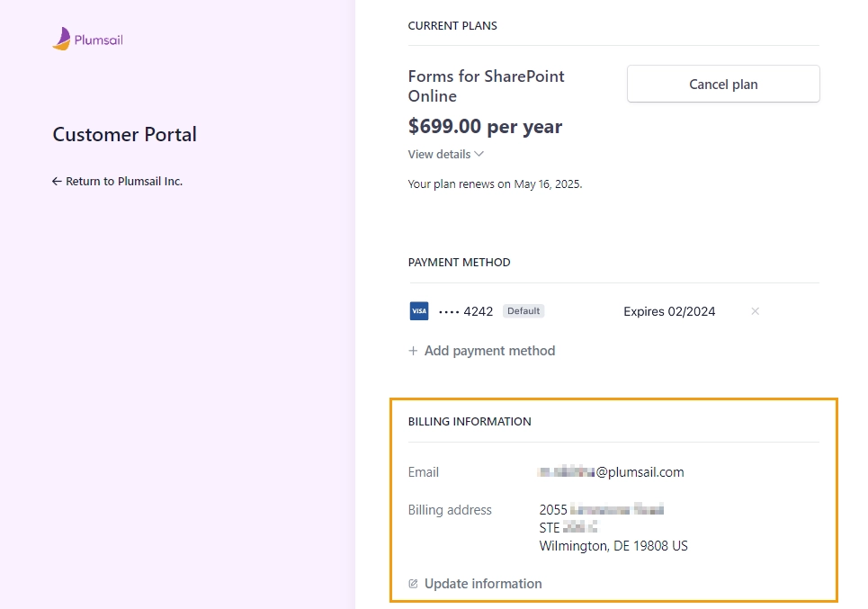Click the pencil icon beside Update information

pos(413,584)
